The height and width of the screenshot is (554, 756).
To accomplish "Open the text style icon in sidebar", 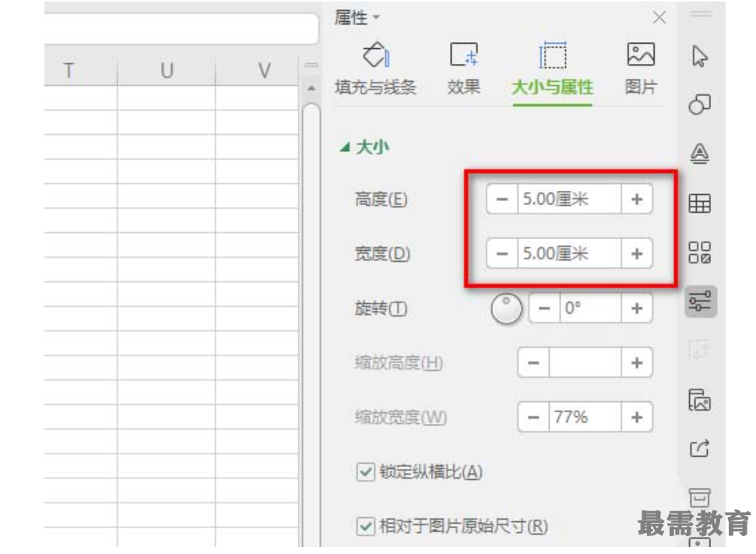I will (700, 154).
